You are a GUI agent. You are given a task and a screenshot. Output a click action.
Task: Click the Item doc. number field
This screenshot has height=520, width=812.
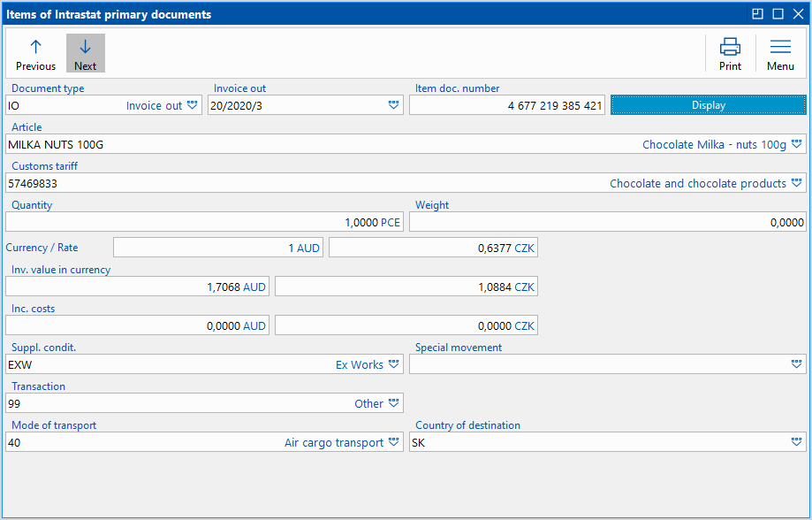tap(507, 105)
